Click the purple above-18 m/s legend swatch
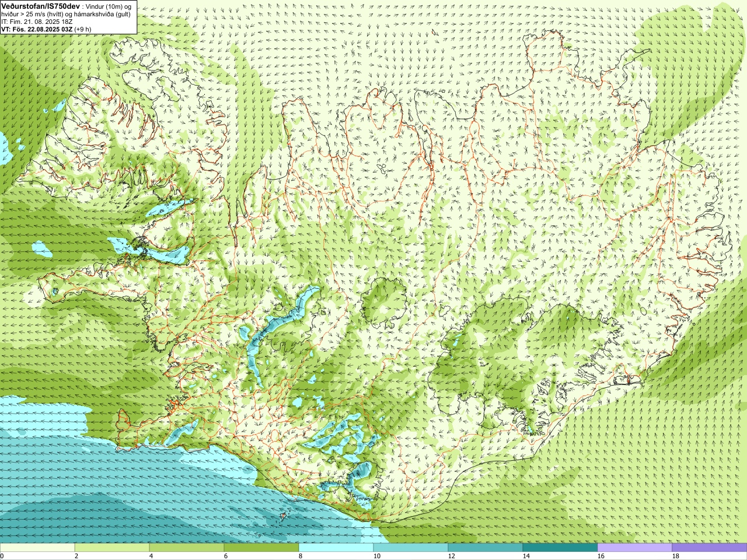747x560 pixels. click(710, 548)
